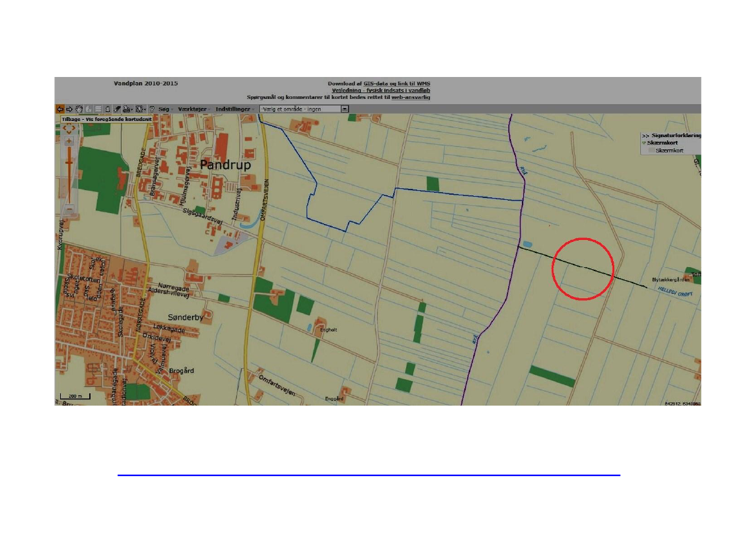This screenshot has height=535, width=756.
Task: Click the OMFARTSVEJEN road label
Action: pos(265,200)
